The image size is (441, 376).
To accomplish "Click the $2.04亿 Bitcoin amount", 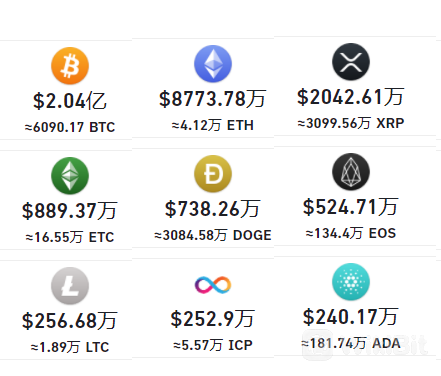I will (x=70, y=101).
